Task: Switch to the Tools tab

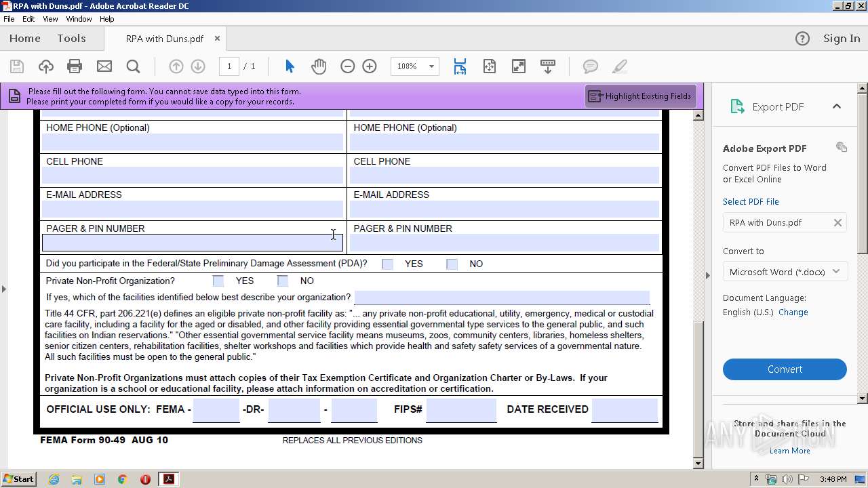Action: [x=71, y=39]
